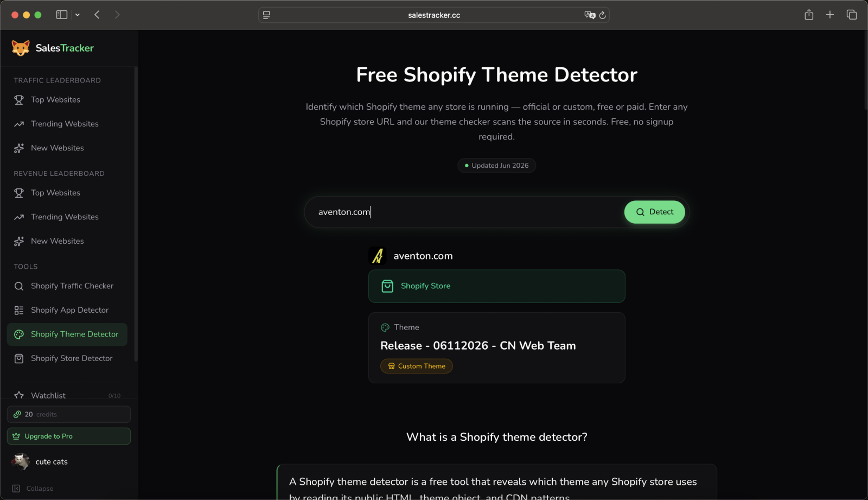Click the translate icon in address bar
Viewport: 868px width, 500px height.
(x=590, y=15)
